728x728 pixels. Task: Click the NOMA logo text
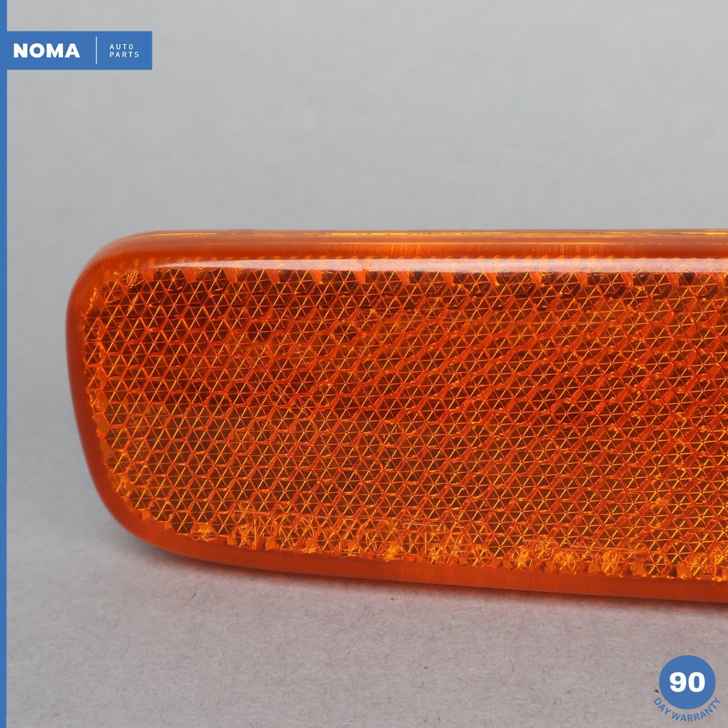click(46, 51)
